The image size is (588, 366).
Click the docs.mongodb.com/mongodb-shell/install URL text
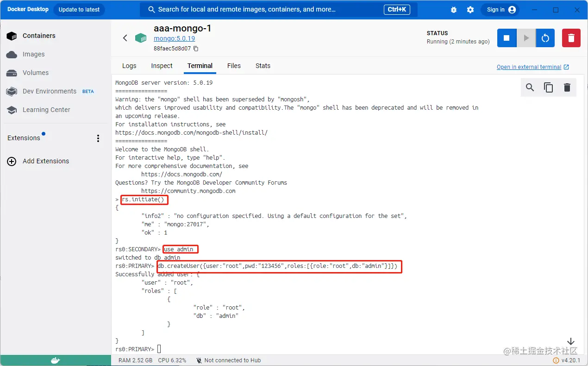[191, 133]
